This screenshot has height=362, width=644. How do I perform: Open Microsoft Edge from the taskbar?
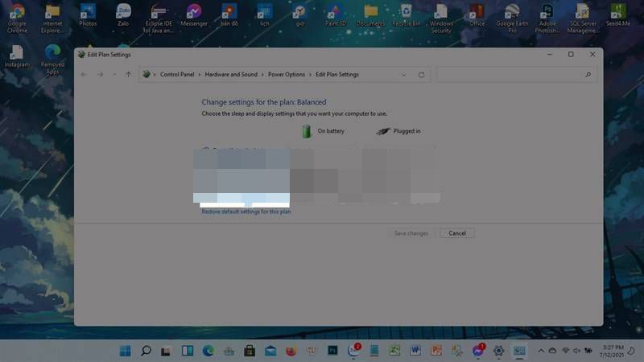[208, 351]
